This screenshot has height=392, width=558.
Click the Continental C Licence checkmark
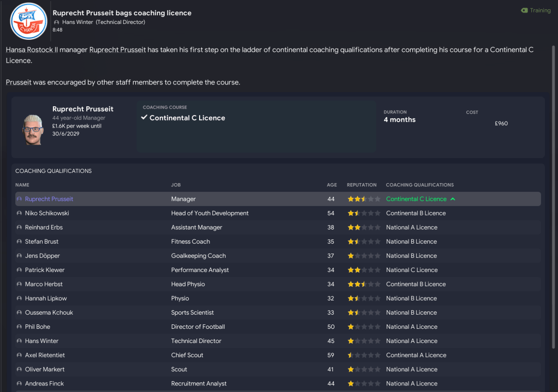[145, 118]
